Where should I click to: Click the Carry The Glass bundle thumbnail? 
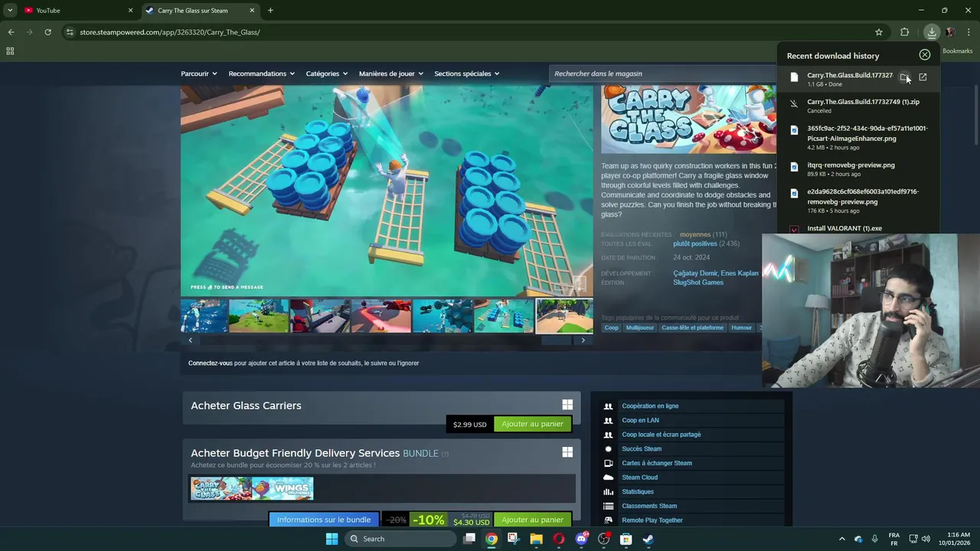coord(221,488)
